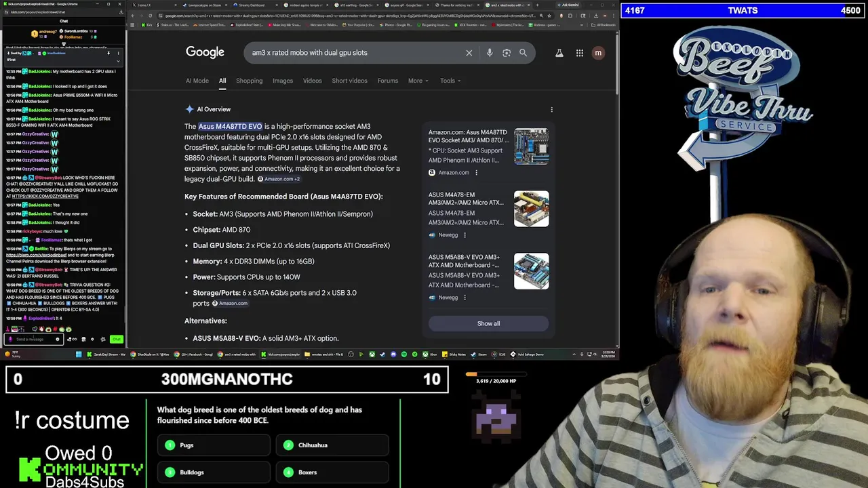Click Show all sources button

[488, 323]
